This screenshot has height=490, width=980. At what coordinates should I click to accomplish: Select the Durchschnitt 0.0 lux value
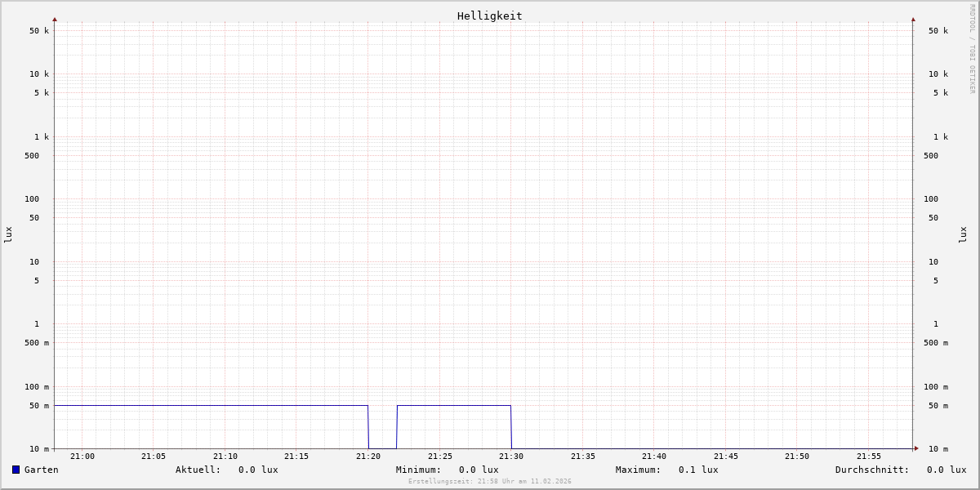[x=947, y=470]
